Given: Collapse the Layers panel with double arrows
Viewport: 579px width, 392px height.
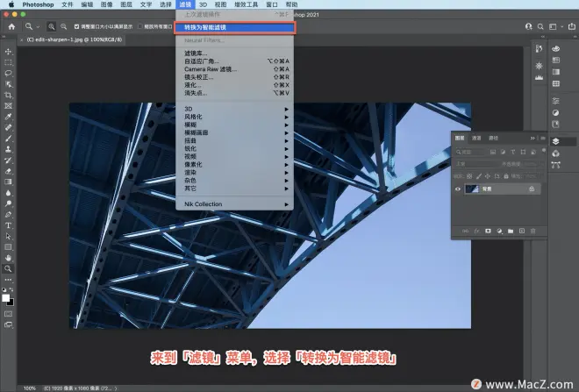Looking at the screenshot, I should pyautogui.click(x=533, y=138).
